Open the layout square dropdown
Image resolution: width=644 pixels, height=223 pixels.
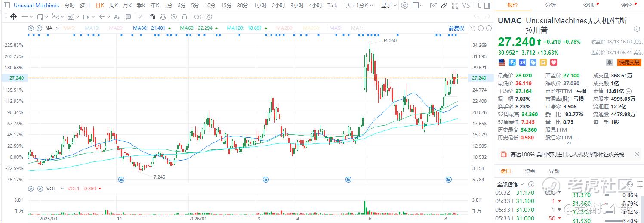(418, 6)
